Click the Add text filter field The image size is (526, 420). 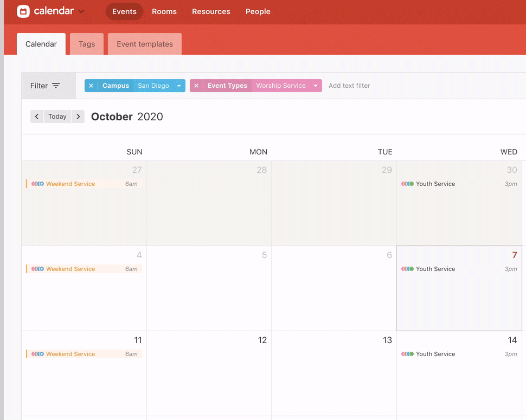(349, 86)
